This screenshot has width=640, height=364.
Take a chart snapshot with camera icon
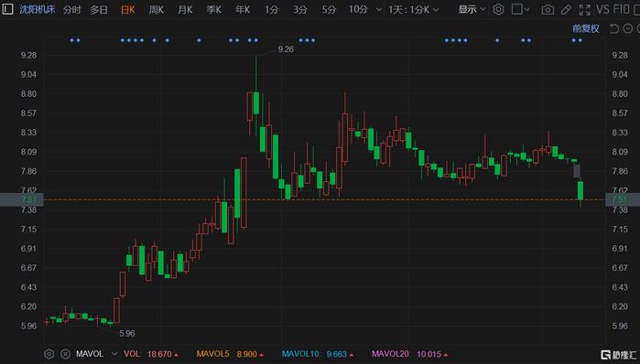tap(548, 10)
